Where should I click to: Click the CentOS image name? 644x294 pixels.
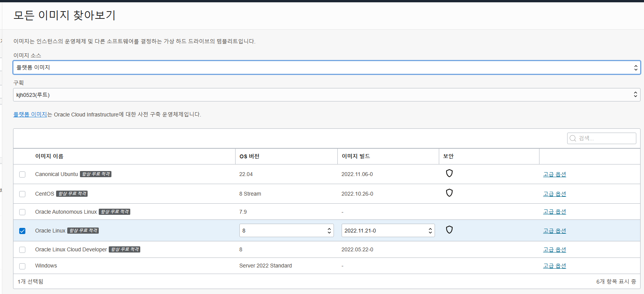pos(45,194)
